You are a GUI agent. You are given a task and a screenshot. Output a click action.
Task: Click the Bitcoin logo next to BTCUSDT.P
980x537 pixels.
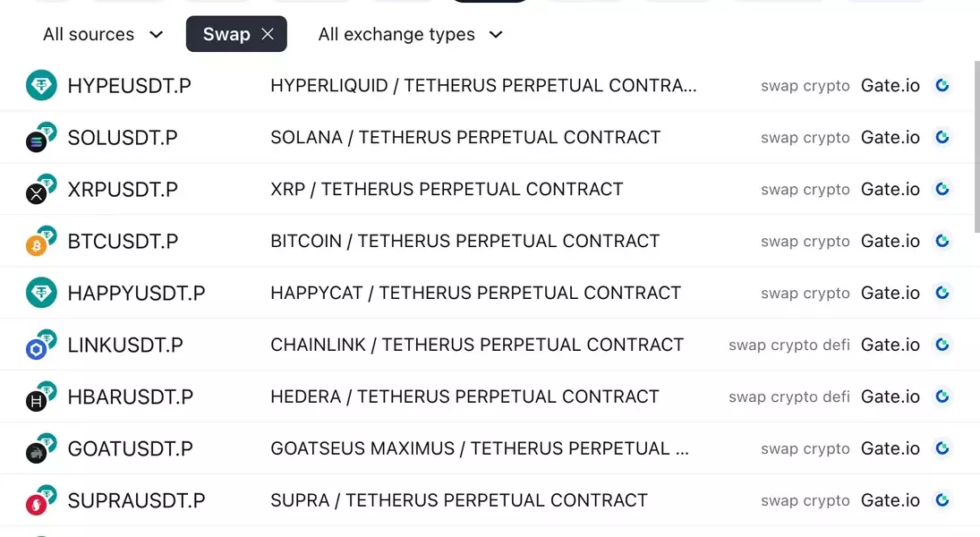(x=37, y=245)
